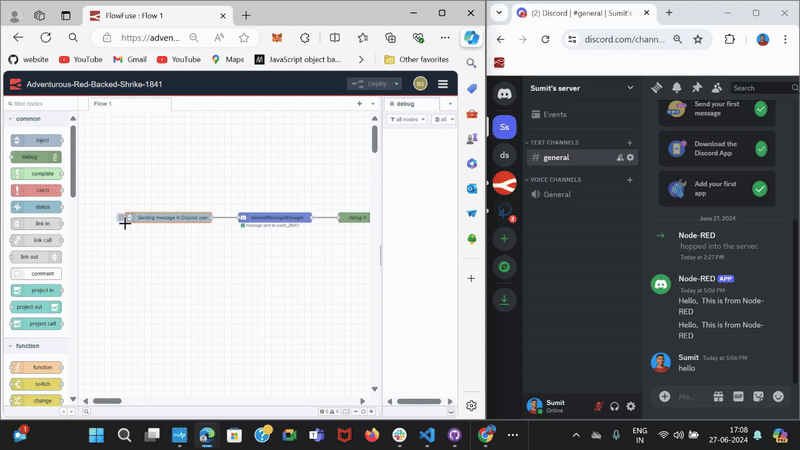Pick the catch node in palette
This screenshot has height=450, width=800.
point(37,190)
